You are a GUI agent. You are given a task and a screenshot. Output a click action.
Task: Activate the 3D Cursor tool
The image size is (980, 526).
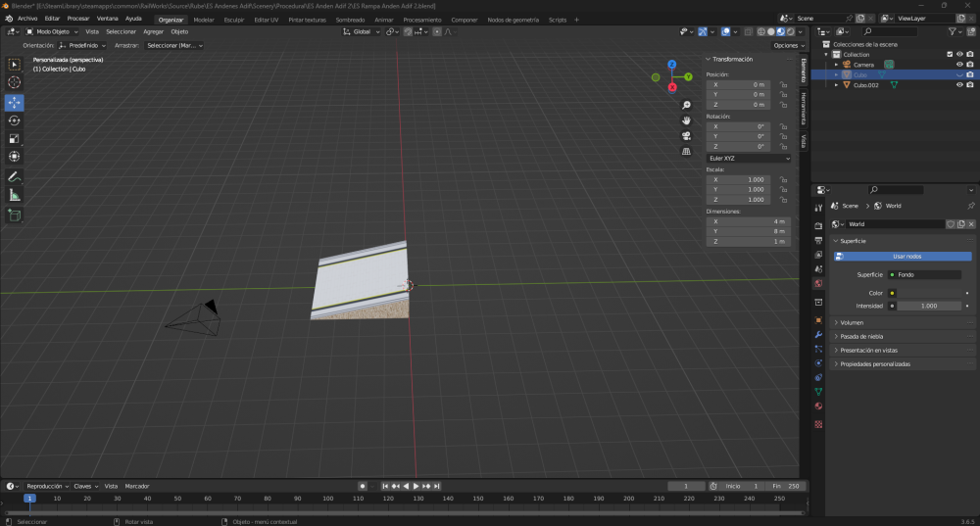point(15,82)
